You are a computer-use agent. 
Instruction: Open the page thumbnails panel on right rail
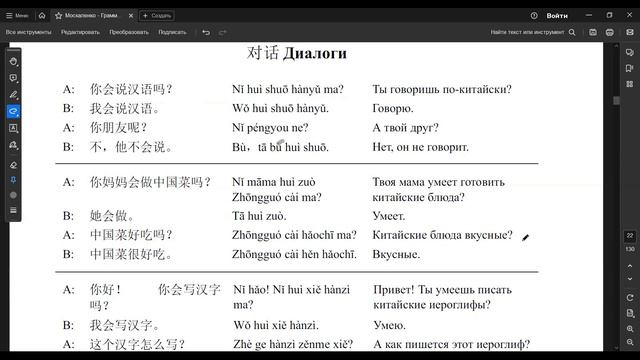pyautogui.click(x=630, y=84)
